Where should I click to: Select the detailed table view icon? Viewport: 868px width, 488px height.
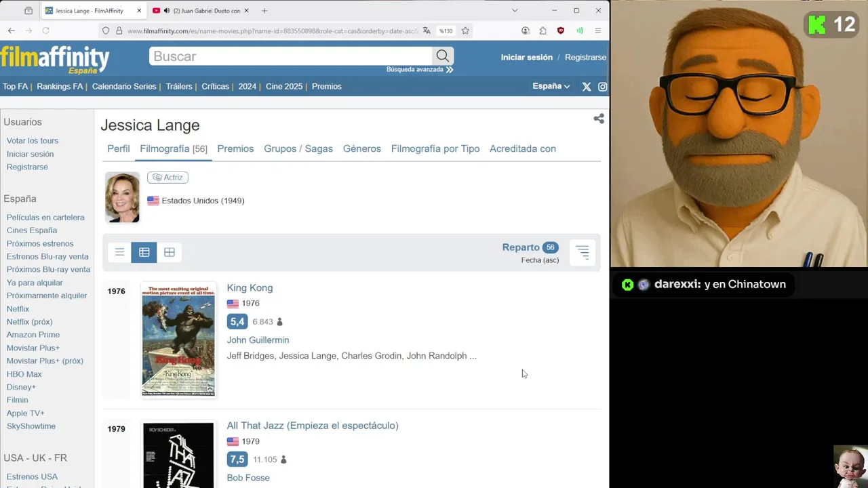tap(144, 252)
